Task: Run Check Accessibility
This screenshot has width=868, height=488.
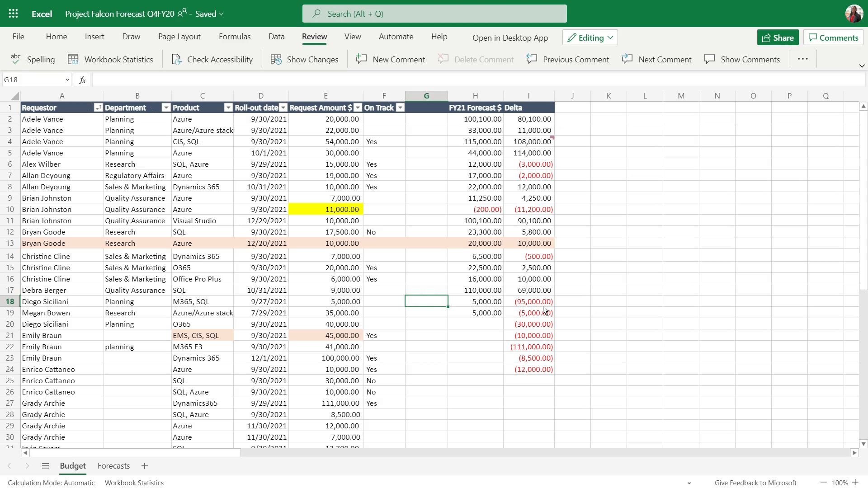Action: click(212, 59)
